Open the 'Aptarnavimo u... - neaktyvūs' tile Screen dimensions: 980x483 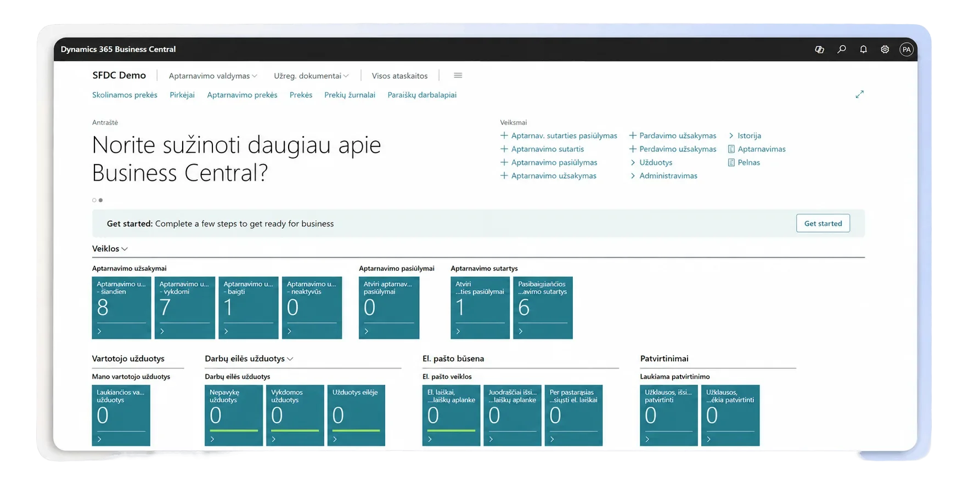(x=312, y=308)
